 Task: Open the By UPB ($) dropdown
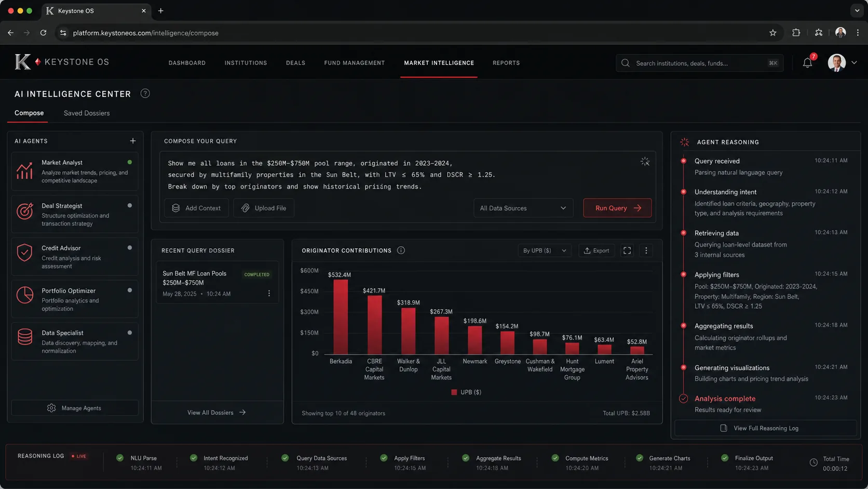point(544,250)
